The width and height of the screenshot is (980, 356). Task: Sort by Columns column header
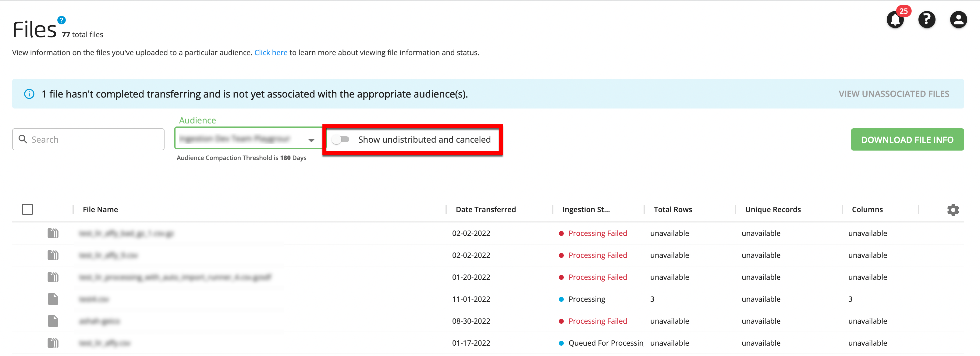pyautogui.click(x=867, y=210)
